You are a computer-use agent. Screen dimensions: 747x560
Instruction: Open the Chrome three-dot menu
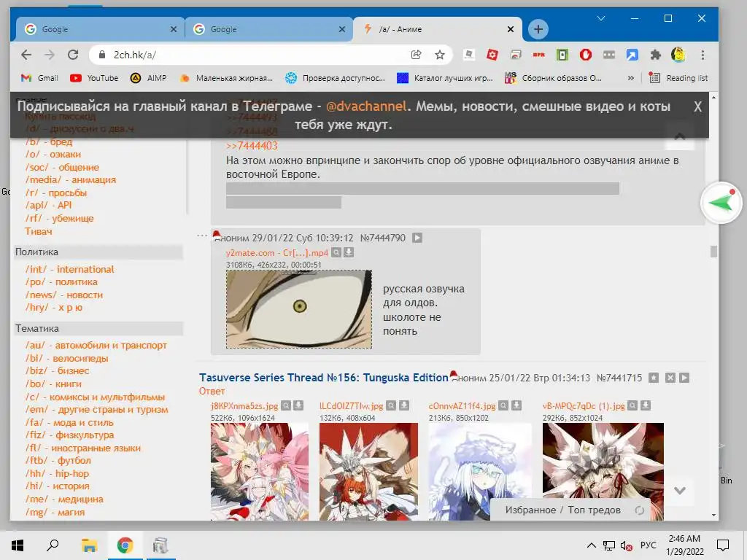[703, 55]
